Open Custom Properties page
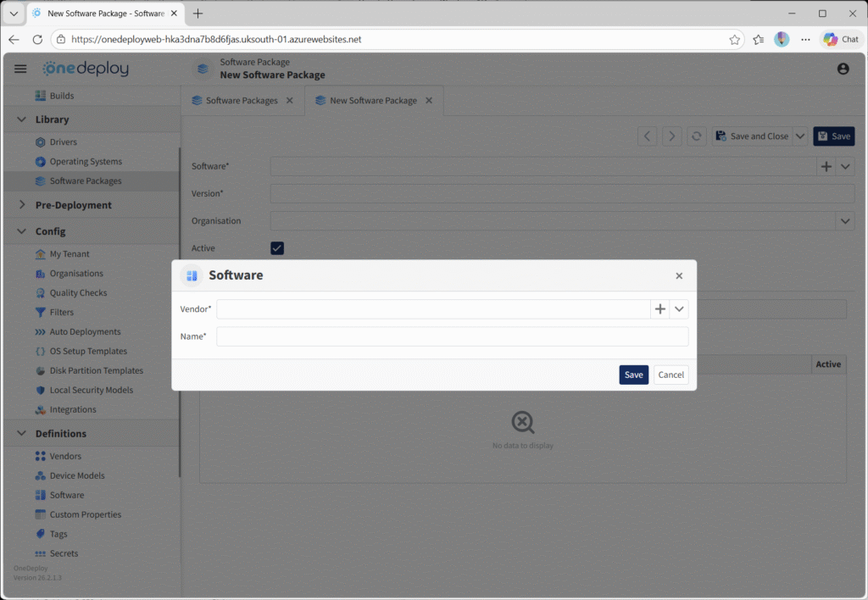Image resolution: width=868 pixels, height=600 pixels. (86, 514)
